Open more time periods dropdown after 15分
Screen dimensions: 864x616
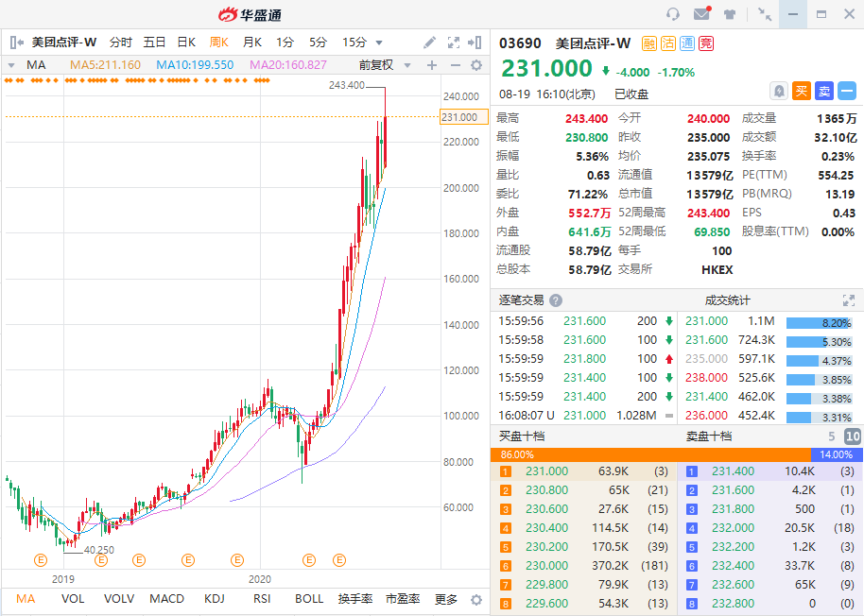[x=379, y=43]
